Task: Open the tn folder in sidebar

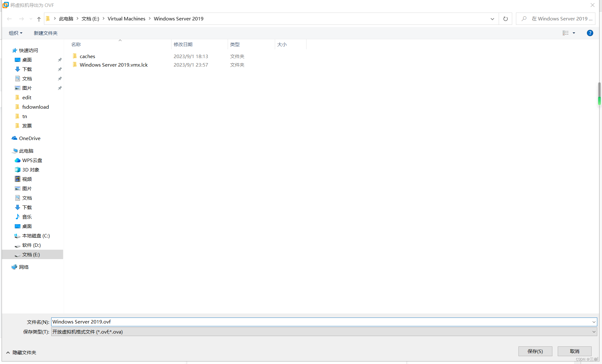Action: (24, 116)
